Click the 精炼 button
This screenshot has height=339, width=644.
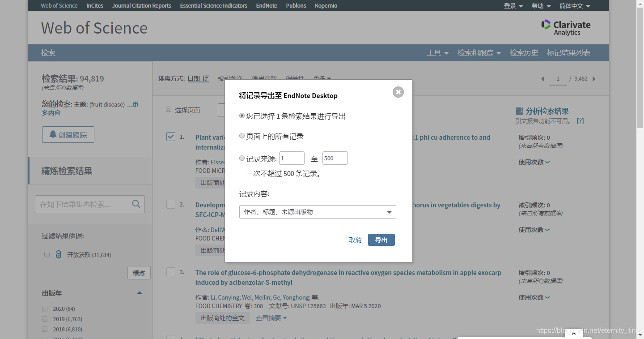coord(139,273)
